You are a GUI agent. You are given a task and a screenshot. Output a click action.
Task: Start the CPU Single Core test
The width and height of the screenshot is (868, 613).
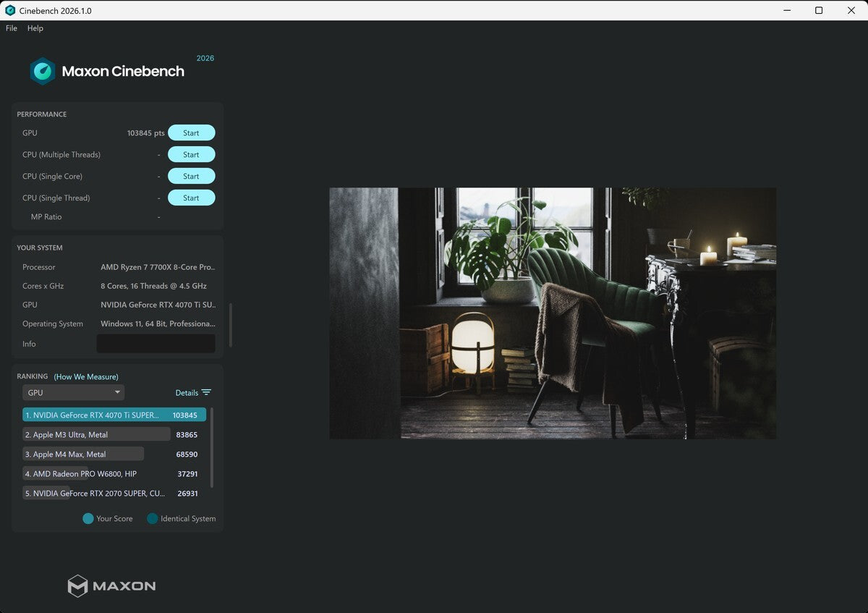[x=191, y=176]
